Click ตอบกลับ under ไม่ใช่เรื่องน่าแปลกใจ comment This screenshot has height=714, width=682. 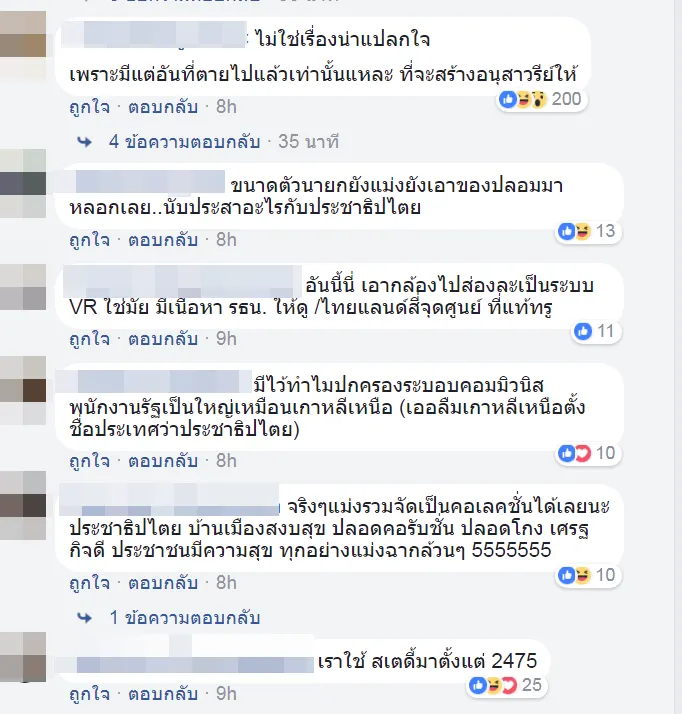(x=163, y=107)
